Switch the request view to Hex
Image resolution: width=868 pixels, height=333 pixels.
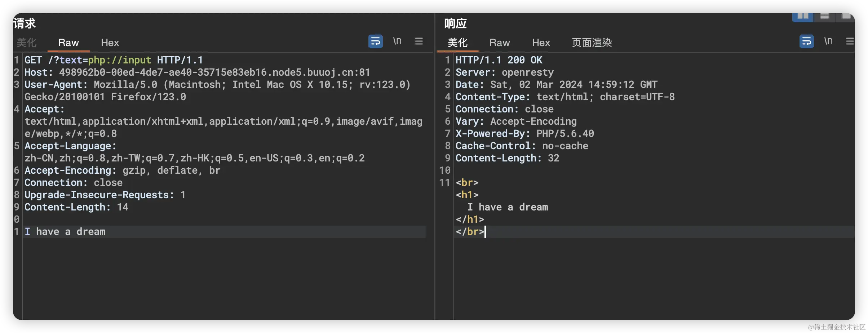(x=110, y=43)
